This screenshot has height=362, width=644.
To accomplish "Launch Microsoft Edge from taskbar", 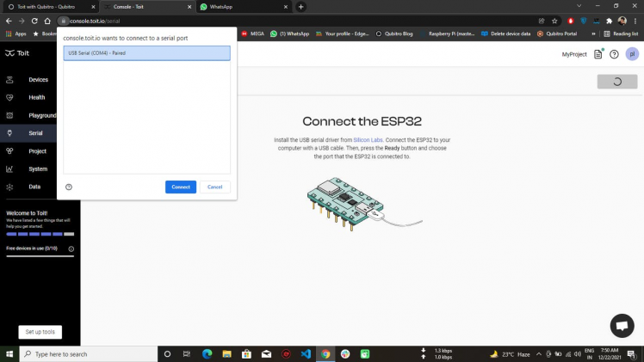I will coord(207,353).
